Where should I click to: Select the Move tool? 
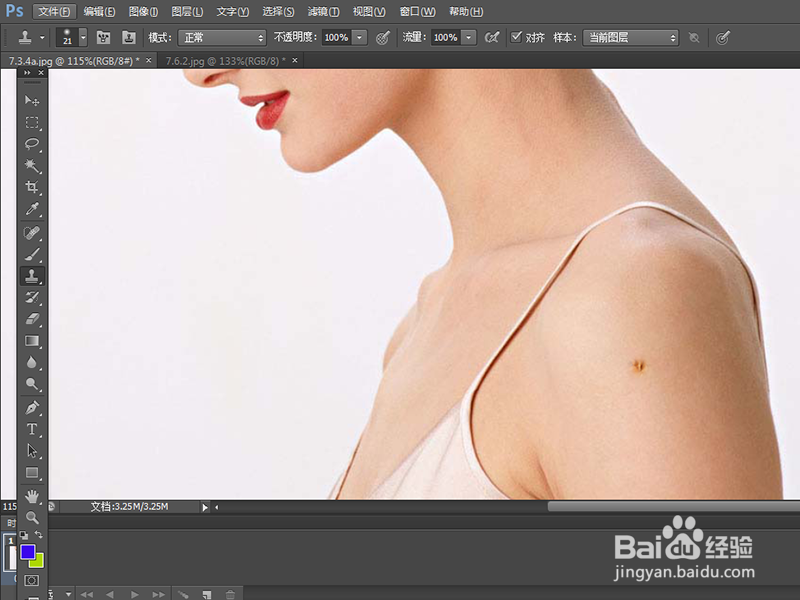pyautogui.click(x=32, y=101)
